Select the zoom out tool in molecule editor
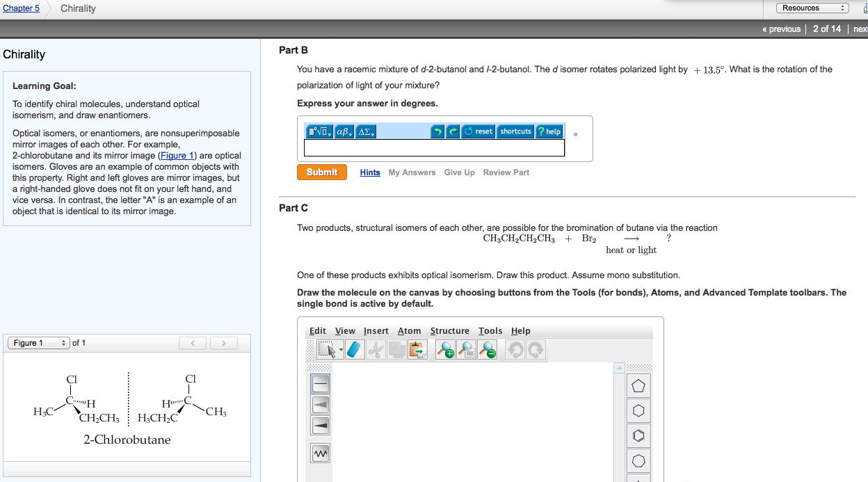 486,349
